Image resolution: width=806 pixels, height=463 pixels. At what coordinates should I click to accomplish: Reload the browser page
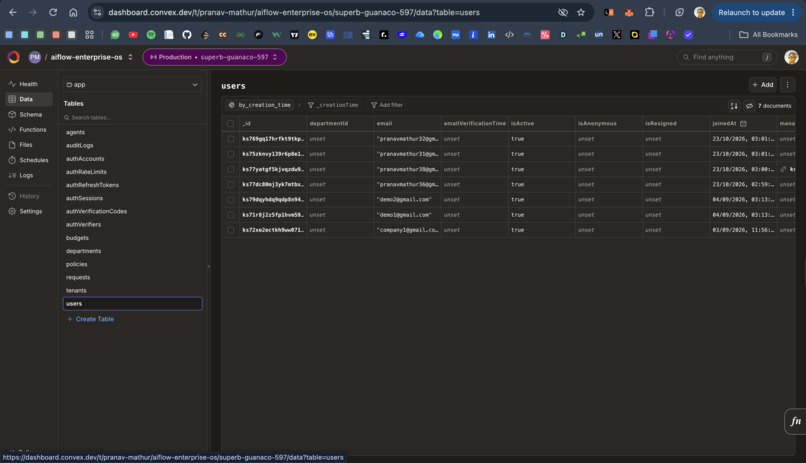point(52,12)
